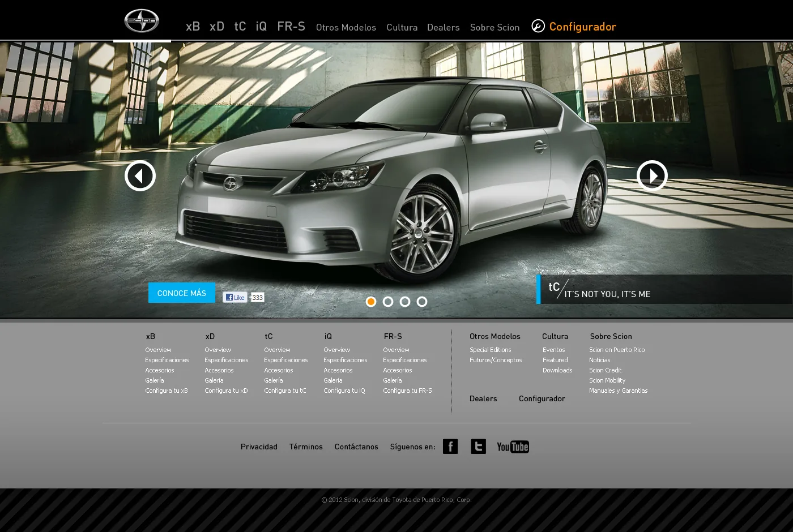793x532 pixels.
Task: Open iQ Overview footer link
Action: pos(337,350)
